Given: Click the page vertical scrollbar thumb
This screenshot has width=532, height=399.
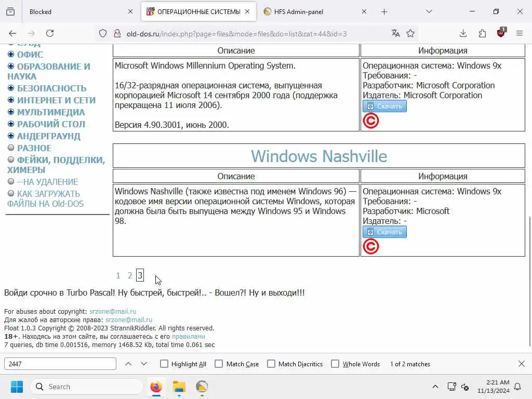Looking at the screenshot, I should (x=529, y=281).
